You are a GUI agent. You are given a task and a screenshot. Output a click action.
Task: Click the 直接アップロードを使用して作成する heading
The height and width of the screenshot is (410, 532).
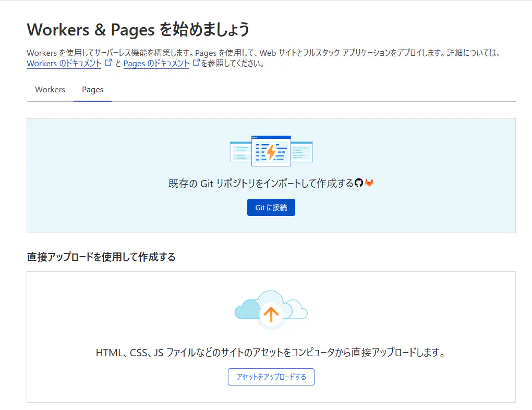(101, 257)
